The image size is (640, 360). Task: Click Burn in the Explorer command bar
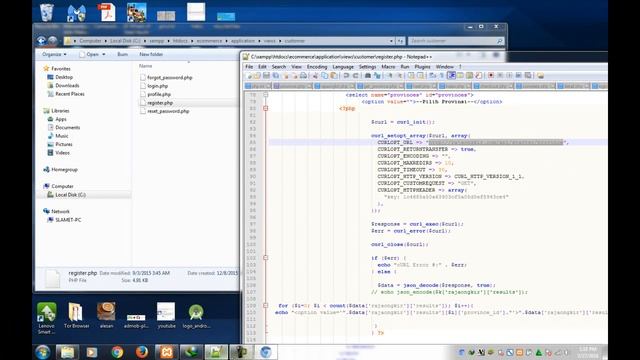click(122, 54)
